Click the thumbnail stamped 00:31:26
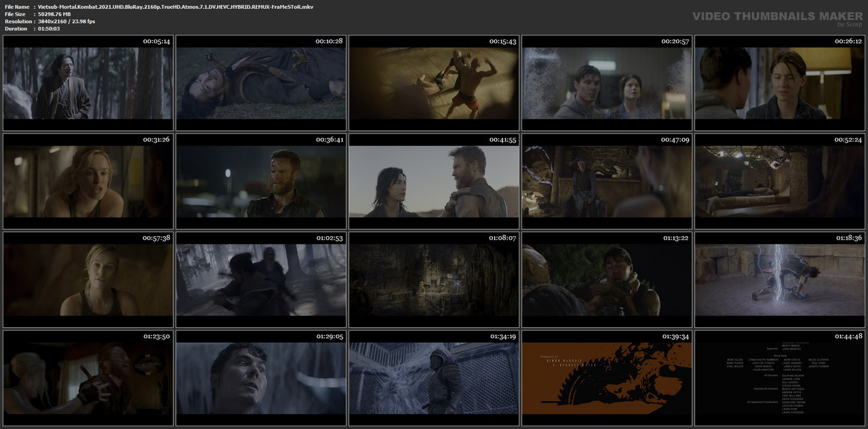This screenshot has height=429, width=868. pos(87,181)
